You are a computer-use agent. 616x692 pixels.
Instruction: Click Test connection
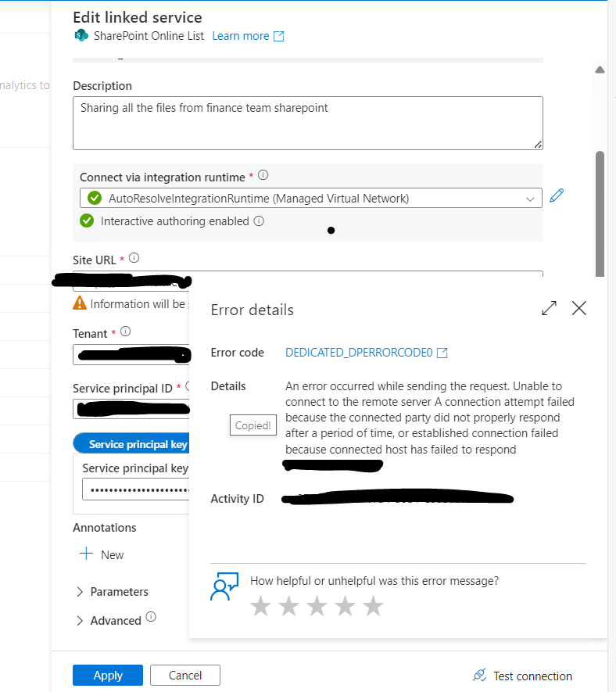[x=522, y=676]
